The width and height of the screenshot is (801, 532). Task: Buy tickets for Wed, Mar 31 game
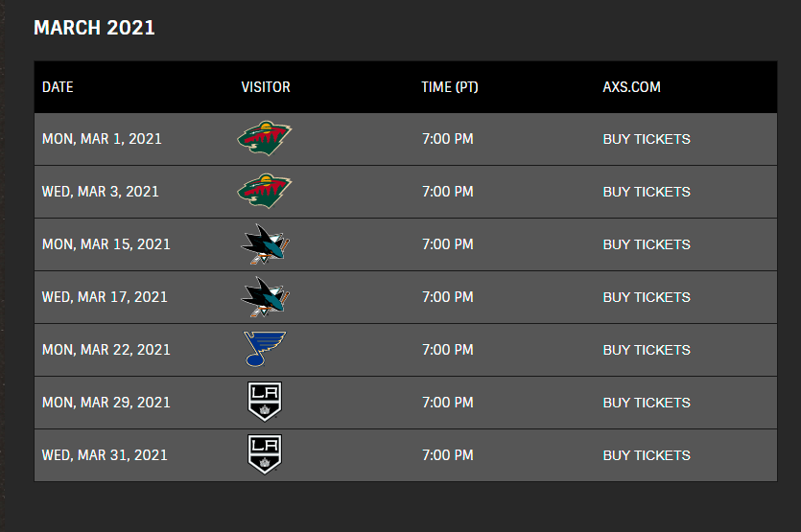[x=646, y=455]
